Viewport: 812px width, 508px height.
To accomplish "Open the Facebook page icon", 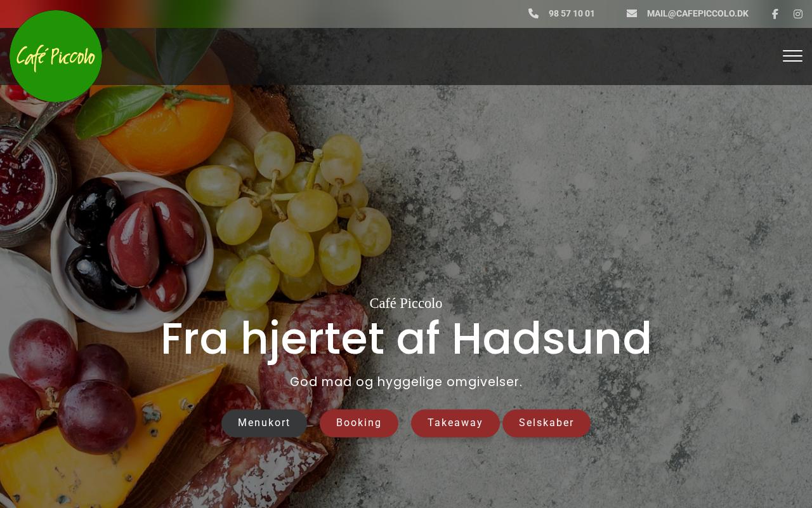I will pos(775,14).
